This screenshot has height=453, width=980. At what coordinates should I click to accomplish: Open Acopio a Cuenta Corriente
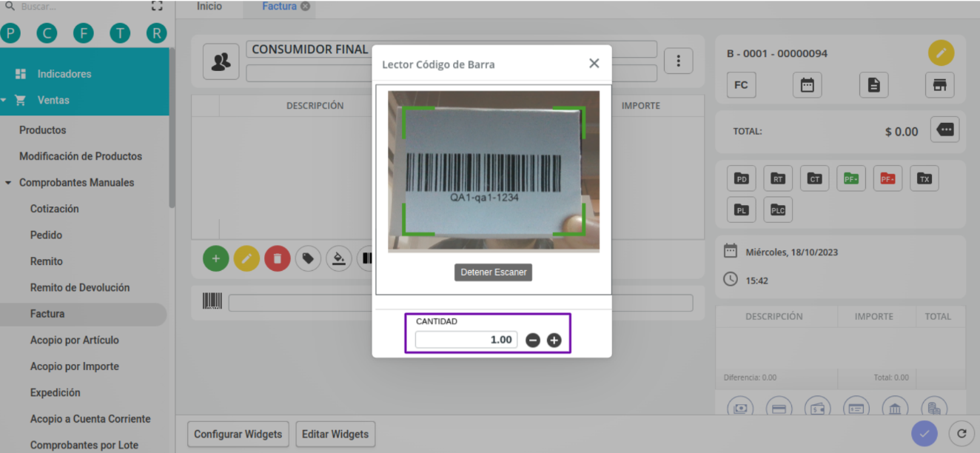(x=90, y=419)
